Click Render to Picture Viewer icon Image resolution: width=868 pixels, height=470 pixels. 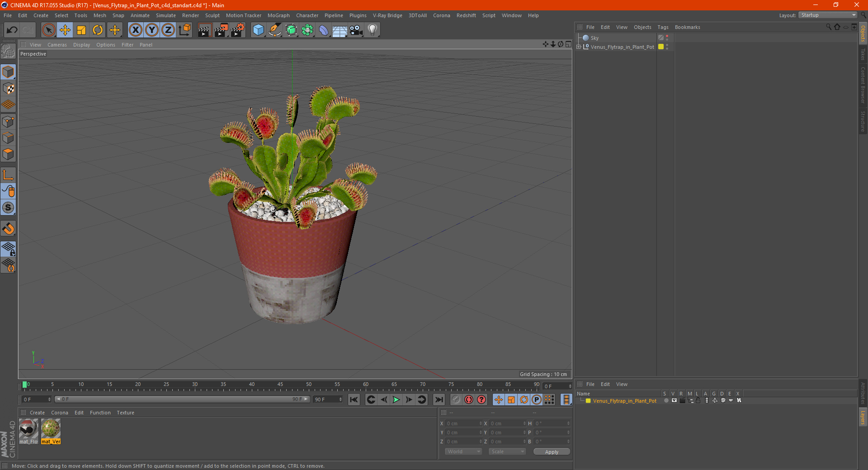(x=221, y=30)
